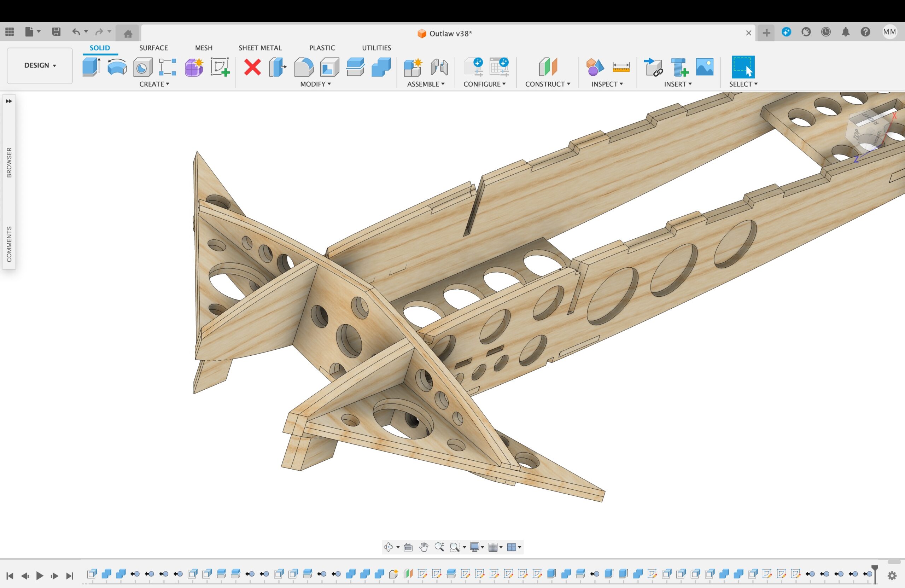Switch to the SURFACE tab
Image resolution: width=905 pixels, height=588 pixels.
pos(153,48)
